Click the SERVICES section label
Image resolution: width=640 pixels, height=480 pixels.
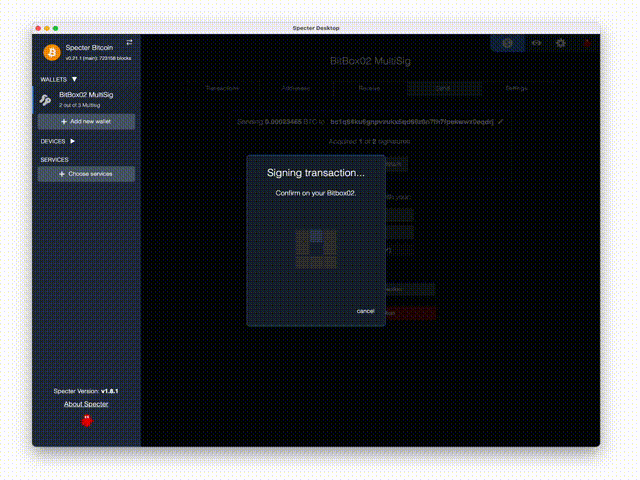point(54,160)
